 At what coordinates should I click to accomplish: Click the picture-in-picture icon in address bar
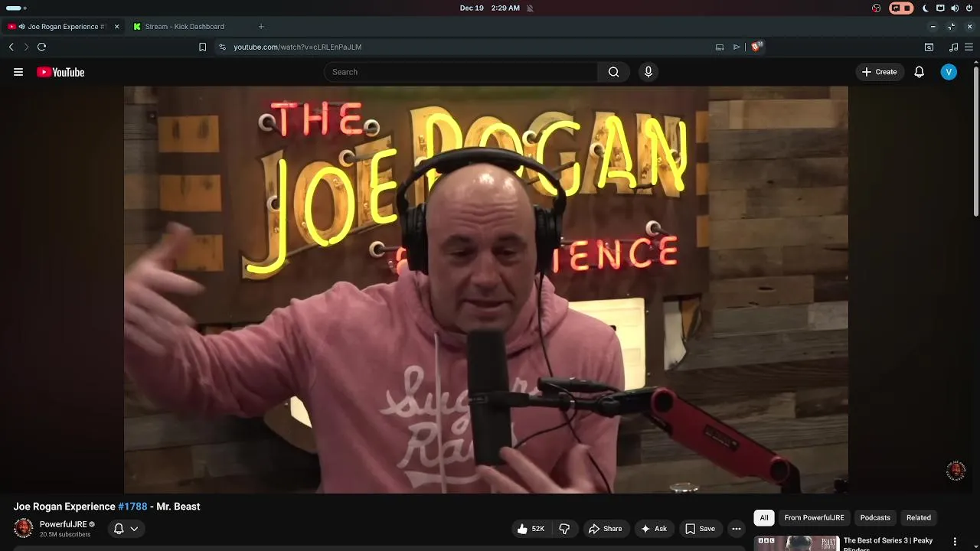click(720, 47)
